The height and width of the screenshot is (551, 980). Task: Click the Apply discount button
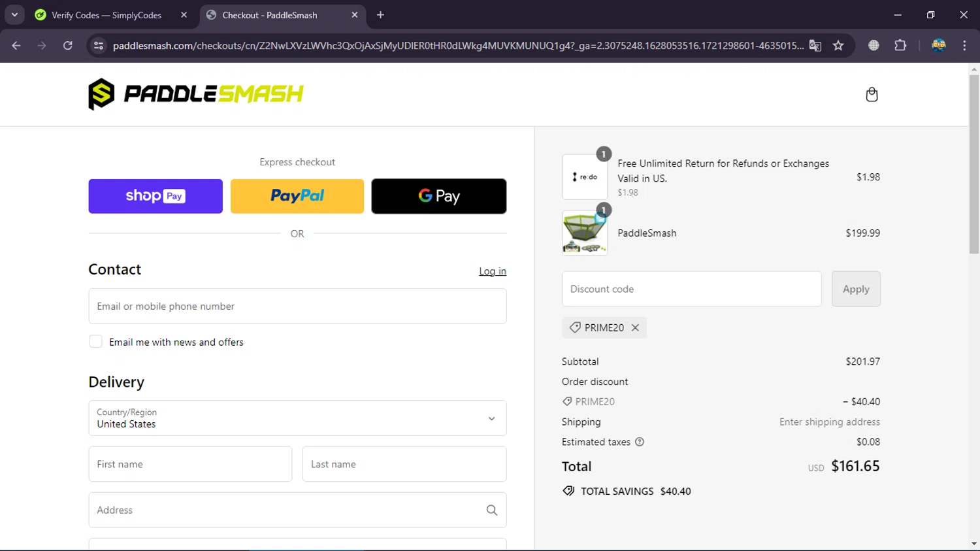tap(856, 289)
